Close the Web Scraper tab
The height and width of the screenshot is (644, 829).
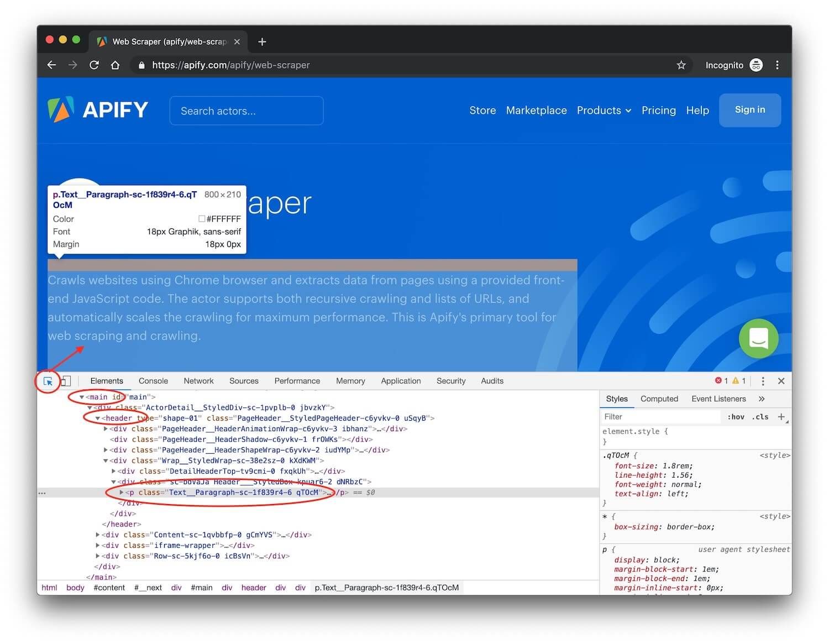[x=237, y=41]
